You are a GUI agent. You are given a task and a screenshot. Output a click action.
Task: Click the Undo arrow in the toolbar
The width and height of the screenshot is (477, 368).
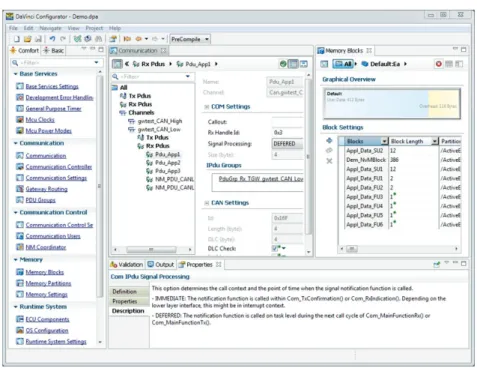52,39
